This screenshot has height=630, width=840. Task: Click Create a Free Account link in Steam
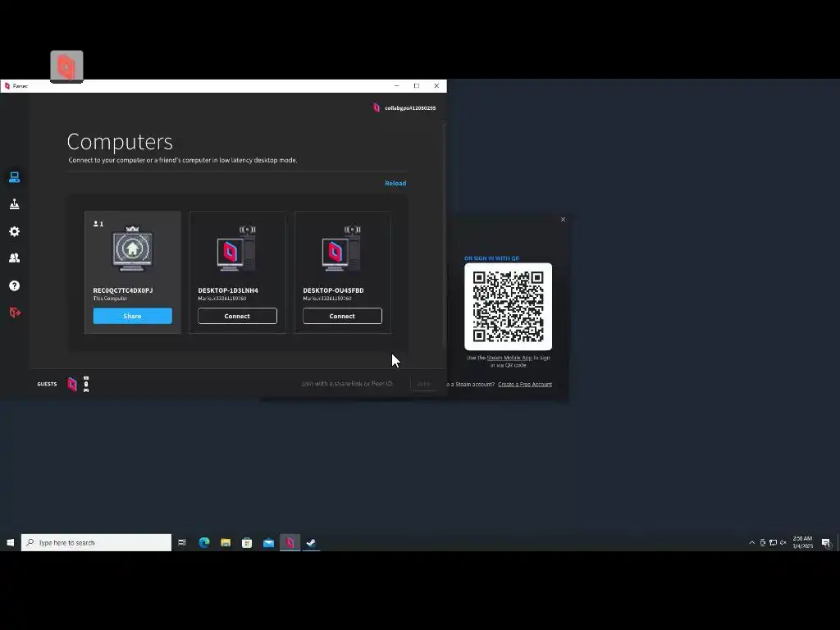click(525, 384)
